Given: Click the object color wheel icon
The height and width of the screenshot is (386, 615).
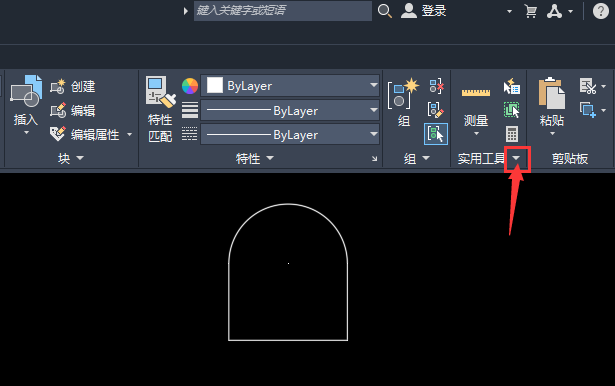Looking at the screenshot, I should 190,86.
